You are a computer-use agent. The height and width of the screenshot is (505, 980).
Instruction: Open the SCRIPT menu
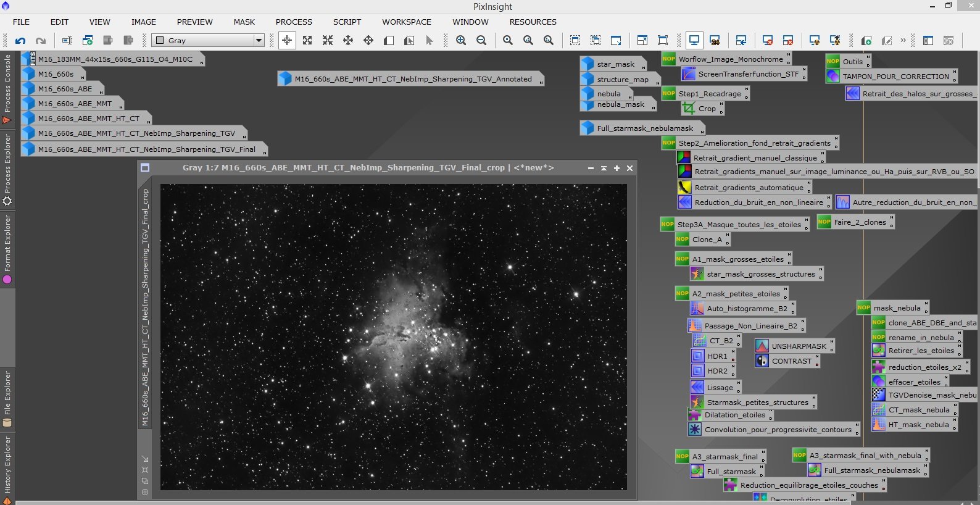coord(347,22)
